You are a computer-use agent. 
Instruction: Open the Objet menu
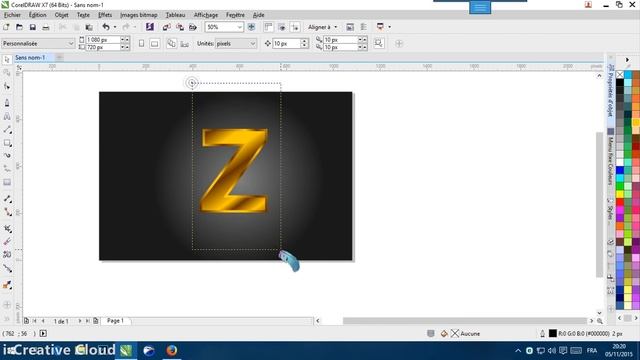tap(61, 15)
